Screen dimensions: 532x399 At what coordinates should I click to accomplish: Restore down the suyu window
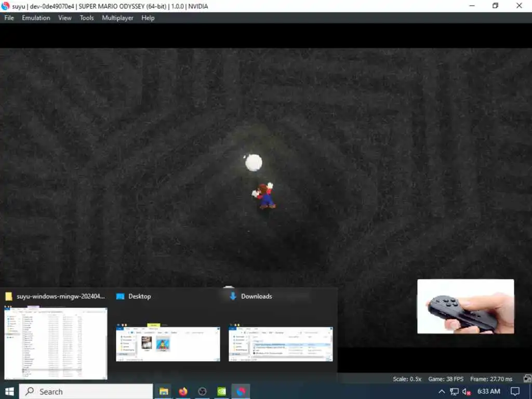click(x=495, y=6)
